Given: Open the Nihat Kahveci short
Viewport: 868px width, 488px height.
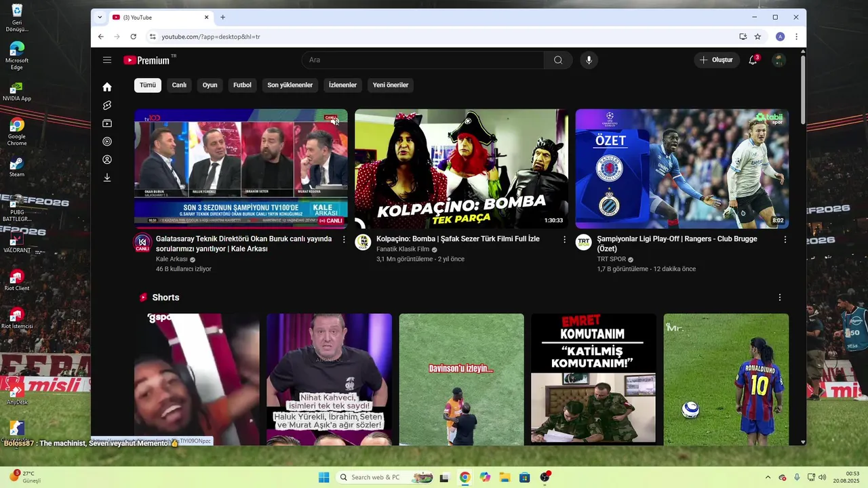Looking at the screenshot, I should [x=329, y=379].
